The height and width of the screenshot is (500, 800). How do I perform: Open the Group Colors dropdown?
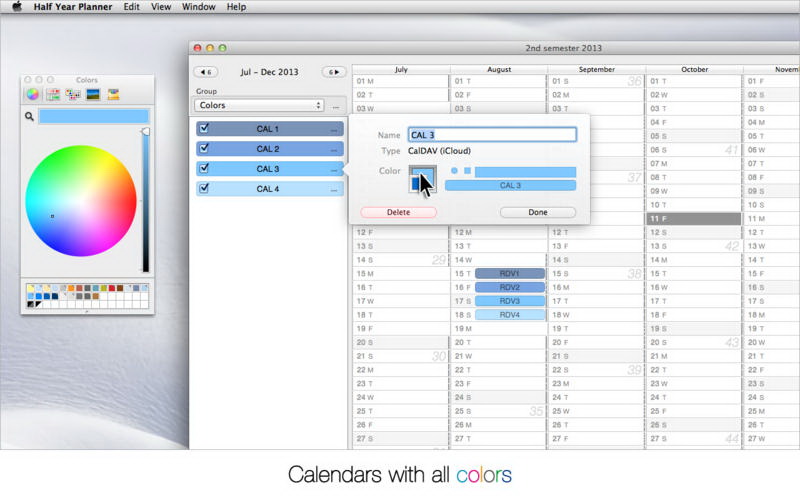(259, 105)
